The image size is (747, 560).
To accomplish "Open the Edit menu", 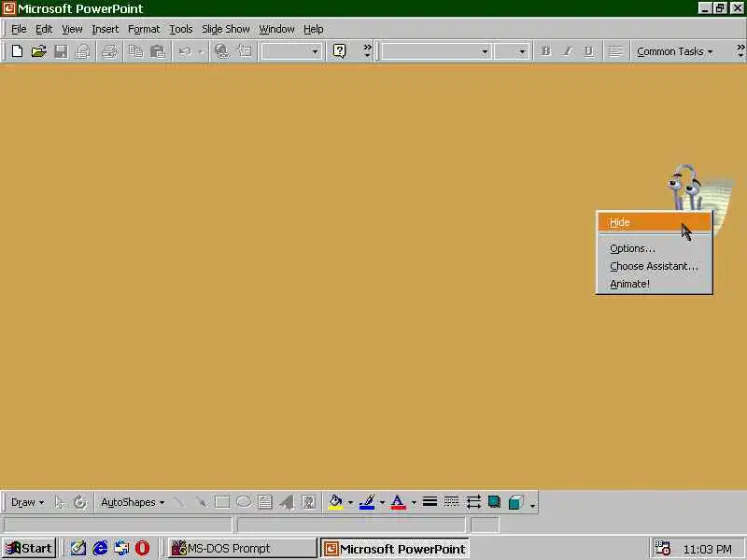I will coord(44,29).
